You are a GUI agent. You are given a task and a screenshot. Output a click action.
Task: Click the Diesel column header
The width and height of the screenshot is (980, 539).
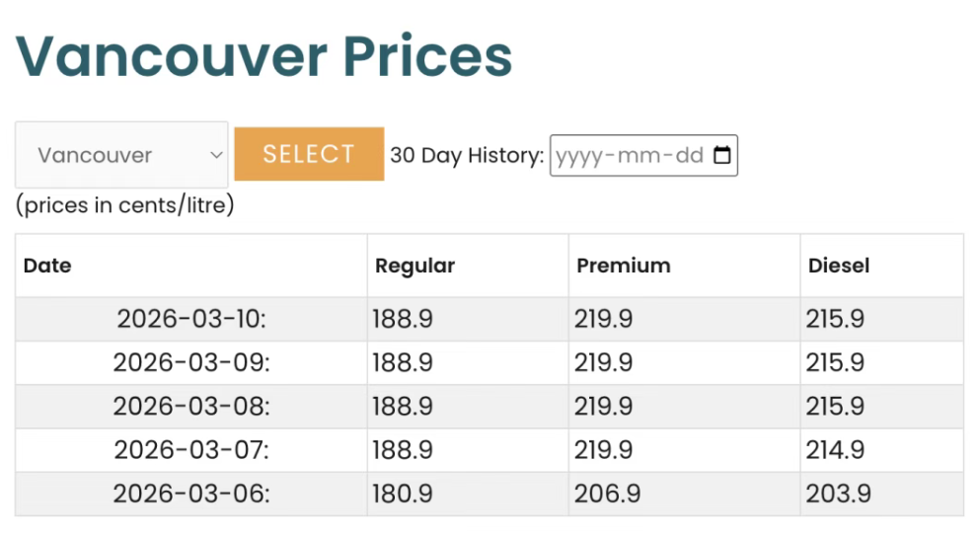click(838, 266)
